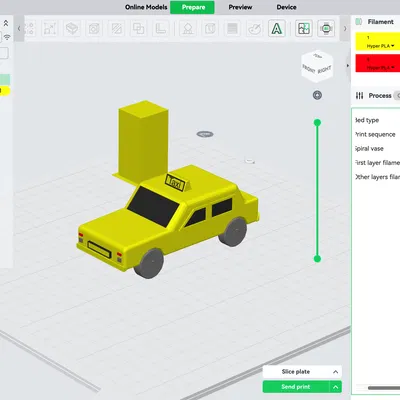Open the Color Painting palette tool

coord(254,29)
